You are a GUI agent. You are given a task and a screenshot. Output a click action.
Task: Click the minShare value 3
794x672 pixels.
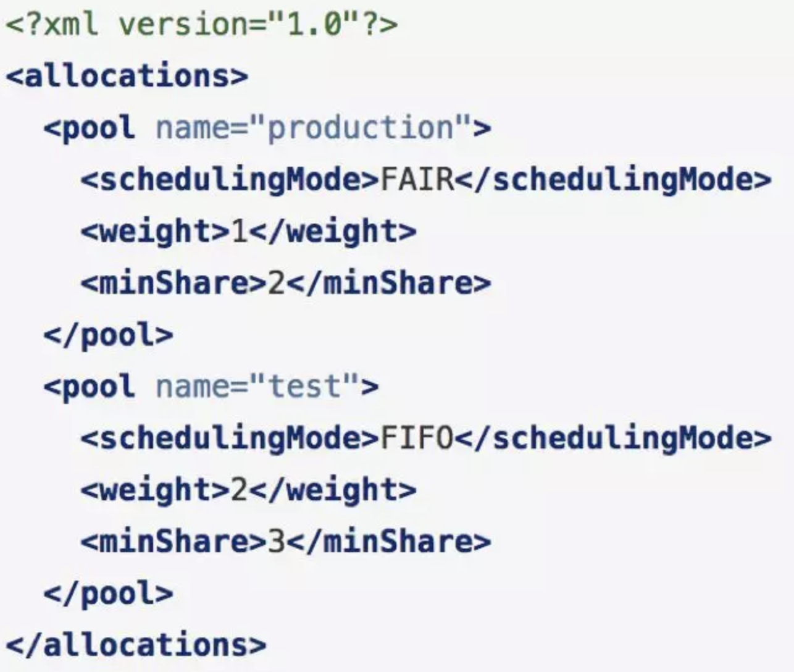[x=276, y=542]
